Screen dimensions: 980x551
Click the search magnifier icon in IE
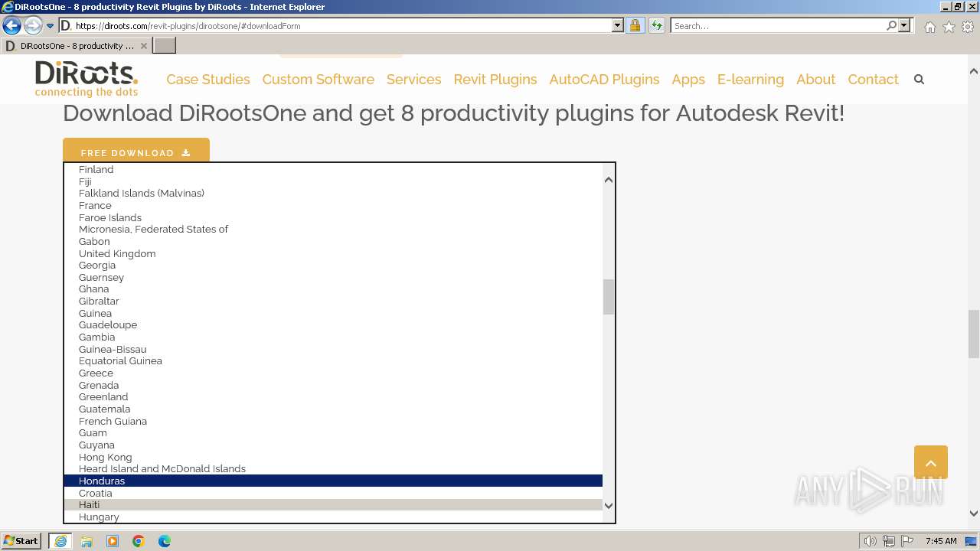pos(891,26)
